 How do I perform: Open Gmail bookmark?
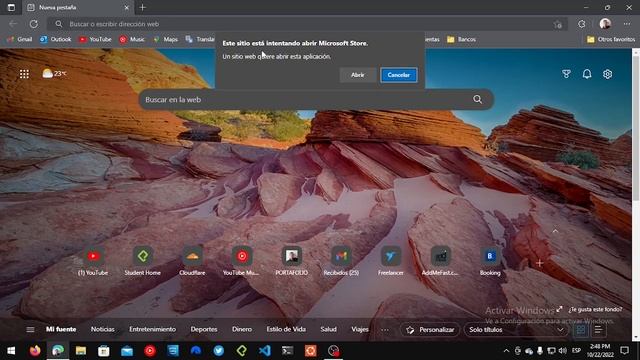click(20, 39)
